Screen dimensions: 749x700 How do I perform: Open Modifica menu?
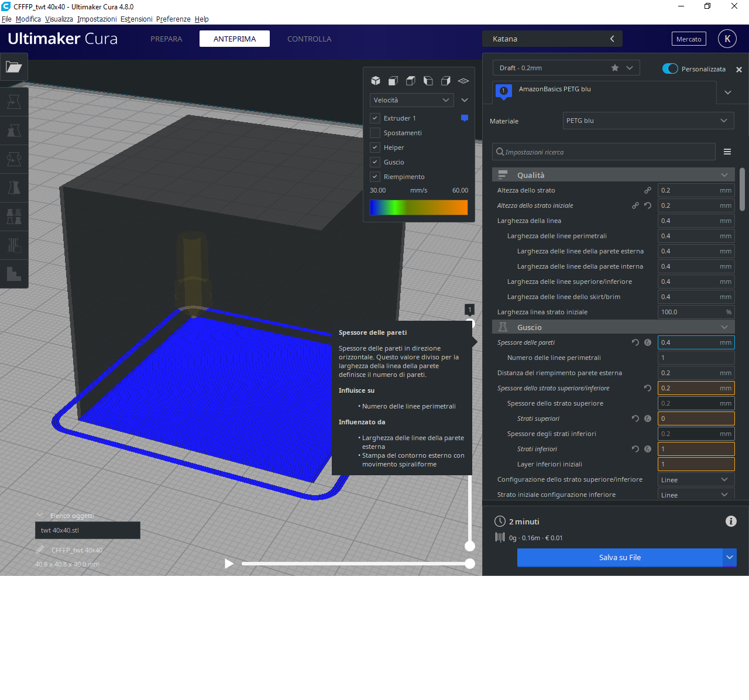tap(28, 19)
